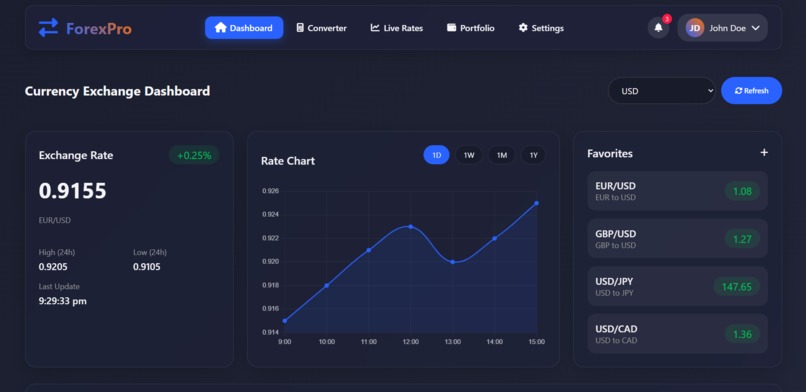The image size is (806, 392).
Task: Click the 1.36 rate badge
Action: click(x=742, y=334)
